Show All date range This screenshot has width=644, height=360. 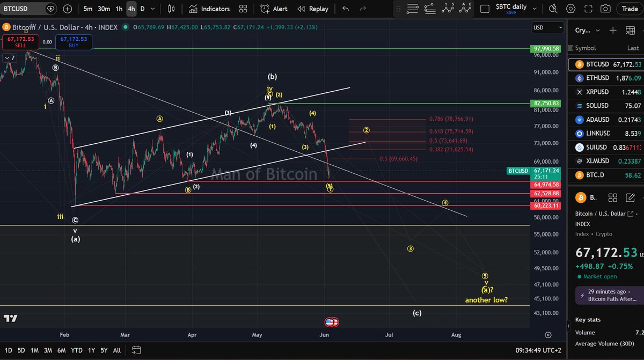click(117, 350)
